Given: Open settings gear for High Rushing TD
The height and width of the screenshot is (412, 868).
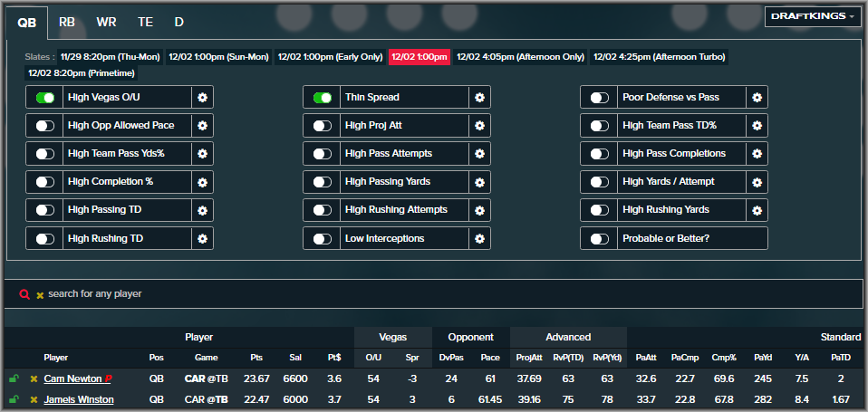Looking at the screenshot, I should tap(203, 238).
